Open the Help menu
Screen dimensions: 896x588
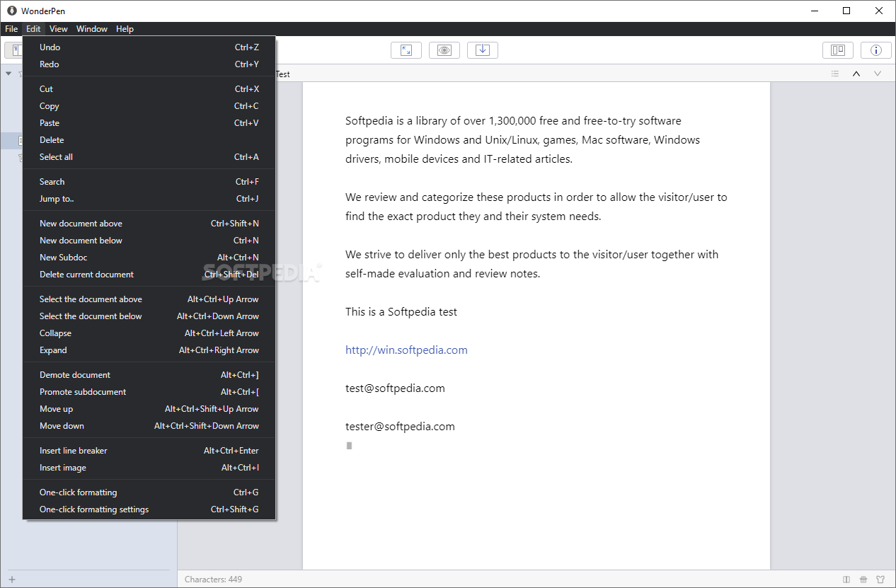pos(125,29)
